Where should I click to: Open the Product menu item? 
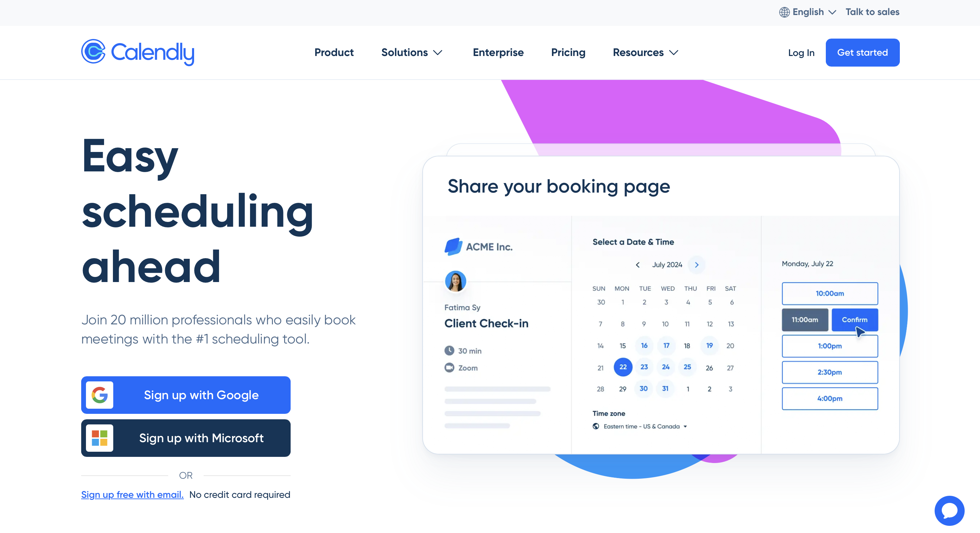click(334, 53)
